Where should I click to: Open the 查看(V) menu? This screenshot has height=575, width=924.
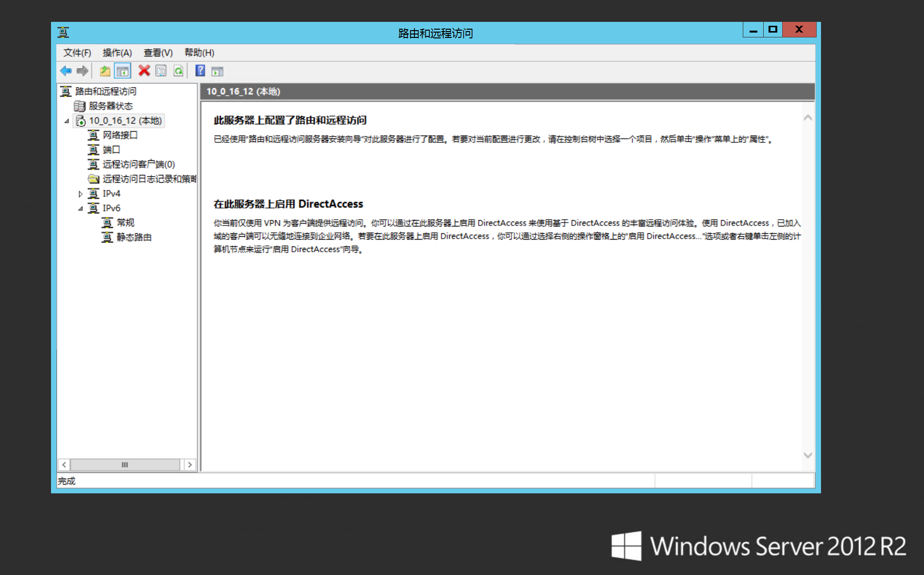pos(158,52)
